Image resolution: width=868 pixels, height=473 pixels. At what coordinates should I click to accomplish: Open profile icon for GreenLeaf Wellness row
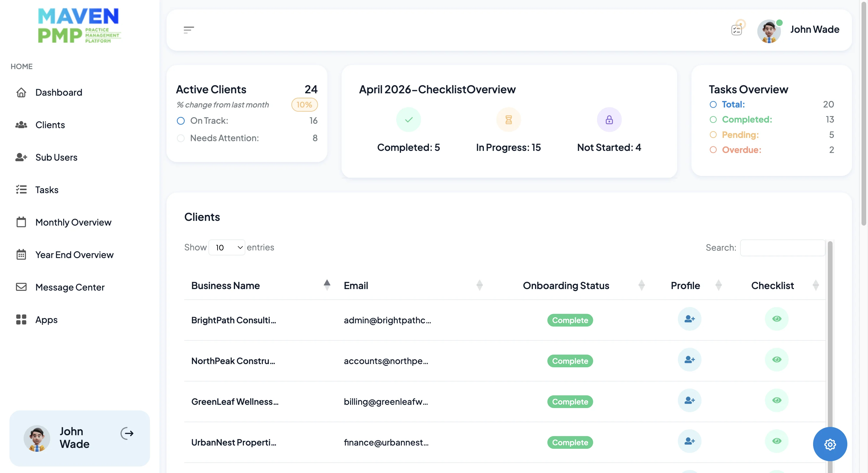(x=689, y=400)
